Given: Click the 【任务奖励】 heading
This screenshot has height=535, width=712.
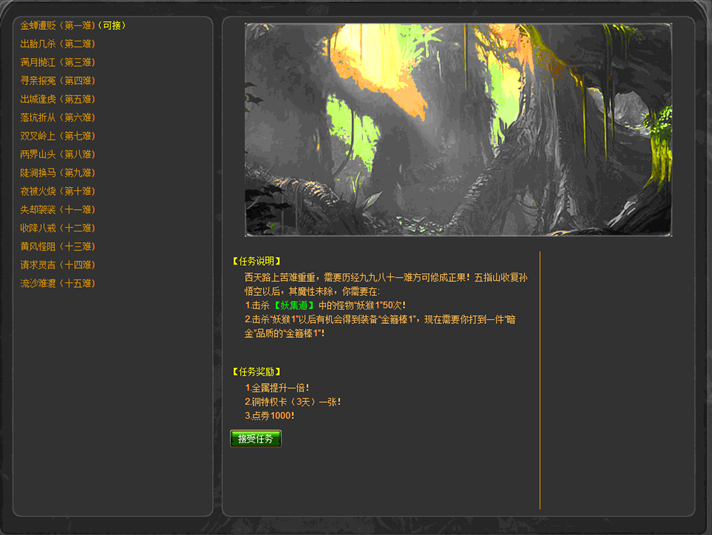Looking at the screenshot, I should coord(257,372).
